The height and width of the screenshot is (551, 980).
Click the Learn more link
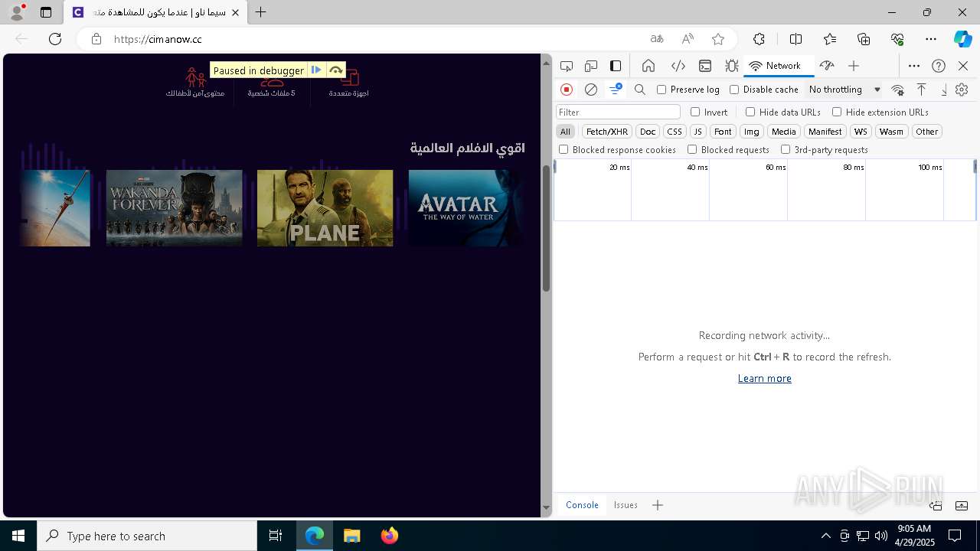[764, 378]
